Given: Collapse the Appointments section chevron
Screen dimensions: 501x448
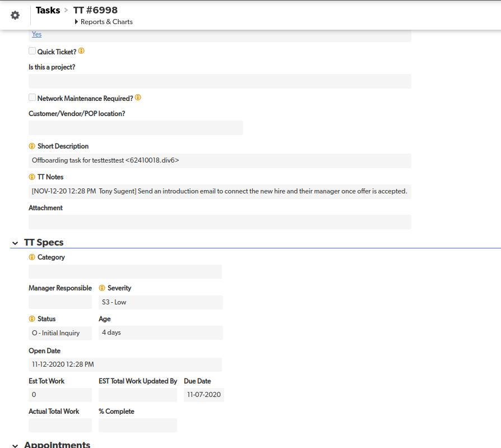Looking at the screenshot, I should pyautogui.click(x=15, y=445).
